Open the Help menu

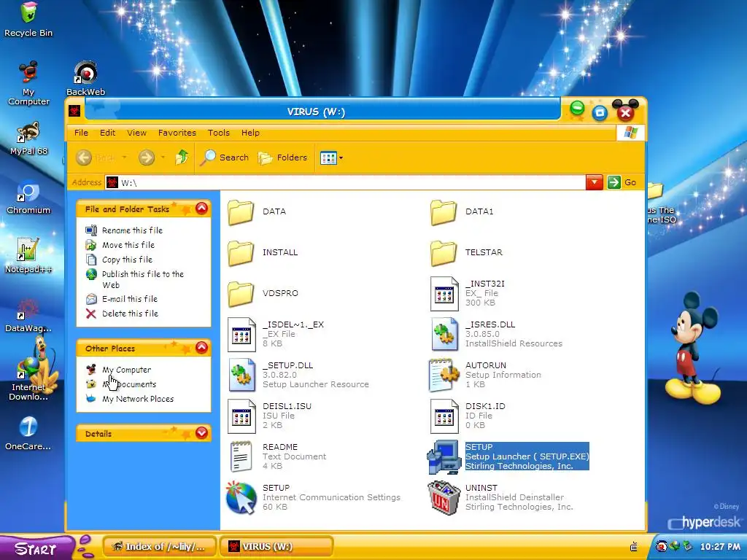[x=250, y=133]
